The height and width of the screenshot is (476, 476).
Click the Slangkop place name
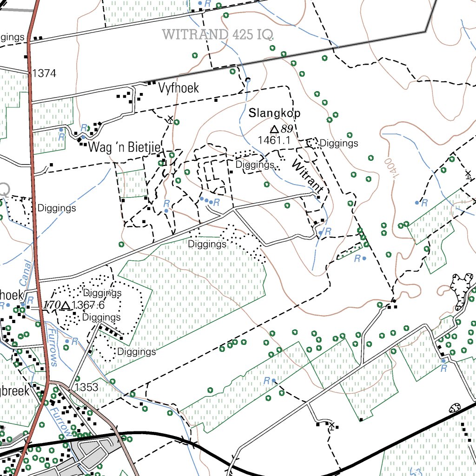[x=275, y=112]
